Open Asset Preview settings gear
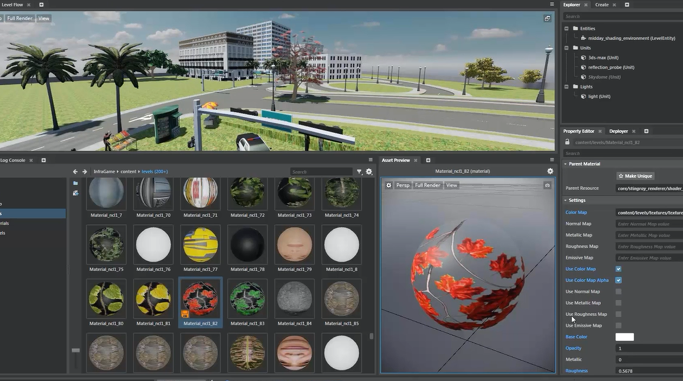Image resolution: width=683 pixels, height=381 pixels. (550, 171)
